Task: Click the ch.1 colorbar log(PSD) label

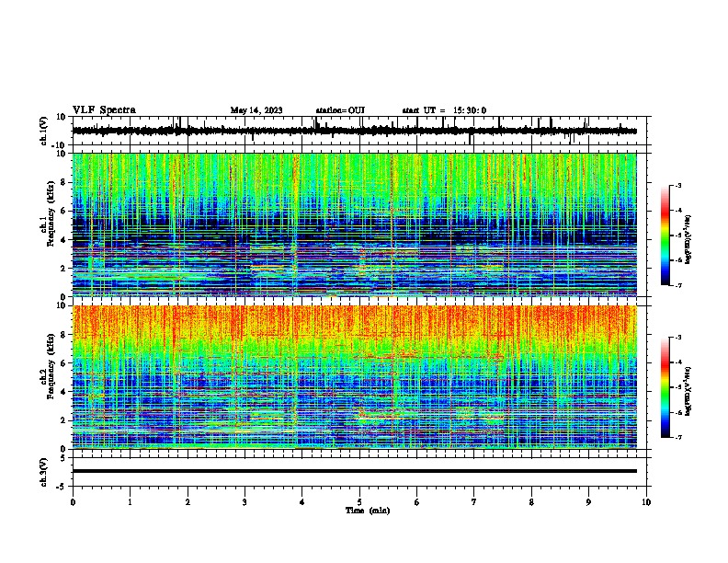Action: [x=688, y=240]
